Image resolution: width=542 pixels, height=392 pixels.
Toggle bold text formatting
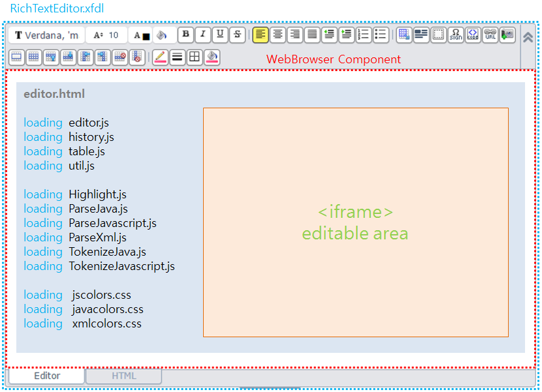185,35
